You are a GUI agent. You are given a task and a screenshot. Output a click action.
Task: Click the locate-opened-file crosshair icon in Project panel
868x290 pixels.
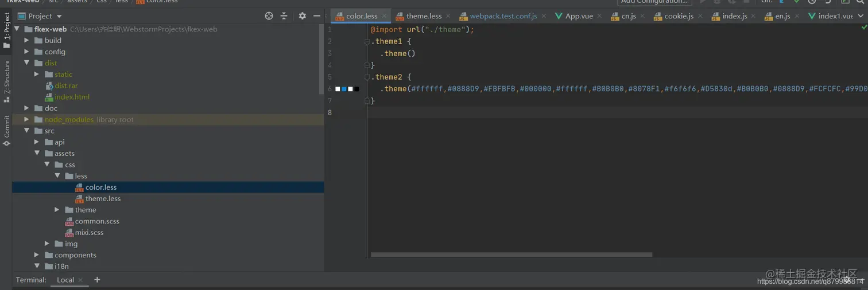tap(269, 16)
